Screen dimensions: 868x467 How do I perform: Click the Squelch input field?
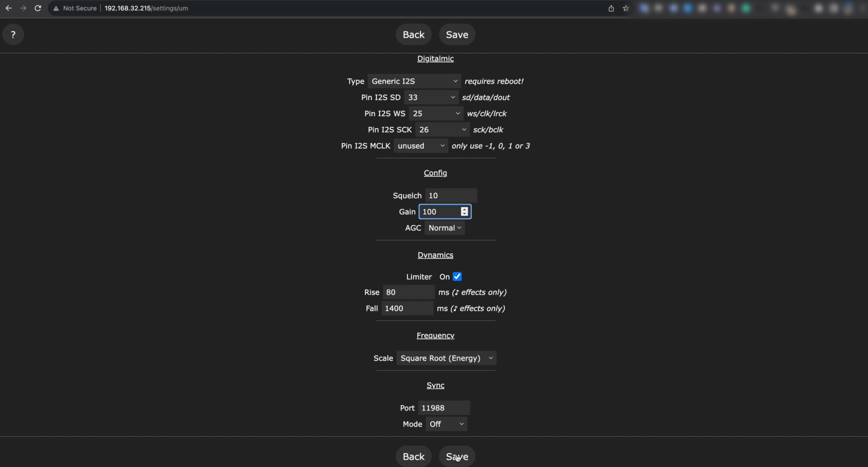click(x=451, y=196)
